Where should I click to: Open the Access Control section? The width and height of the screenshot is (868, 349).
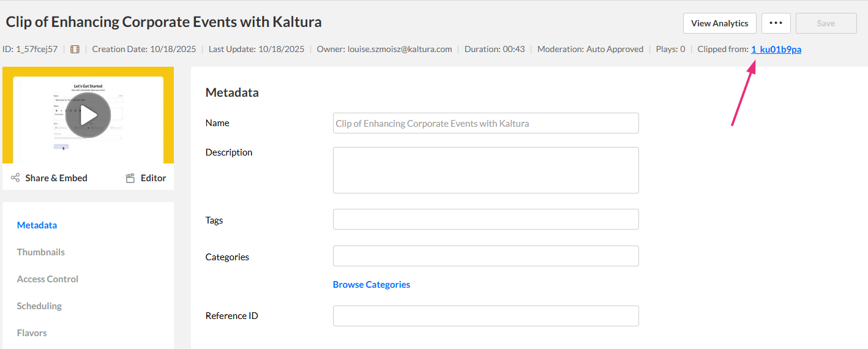(x=48, y=279)
